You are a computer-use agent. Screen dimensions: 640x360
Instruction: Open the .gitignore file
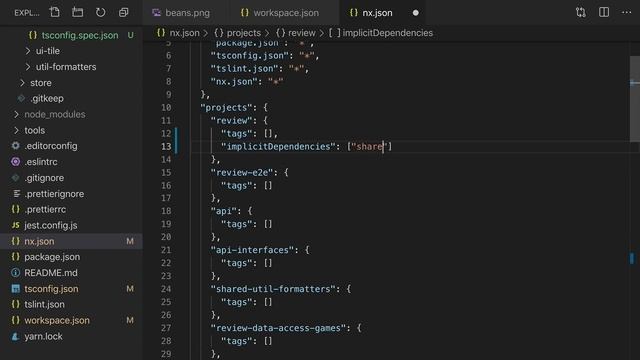click(44, 178)
